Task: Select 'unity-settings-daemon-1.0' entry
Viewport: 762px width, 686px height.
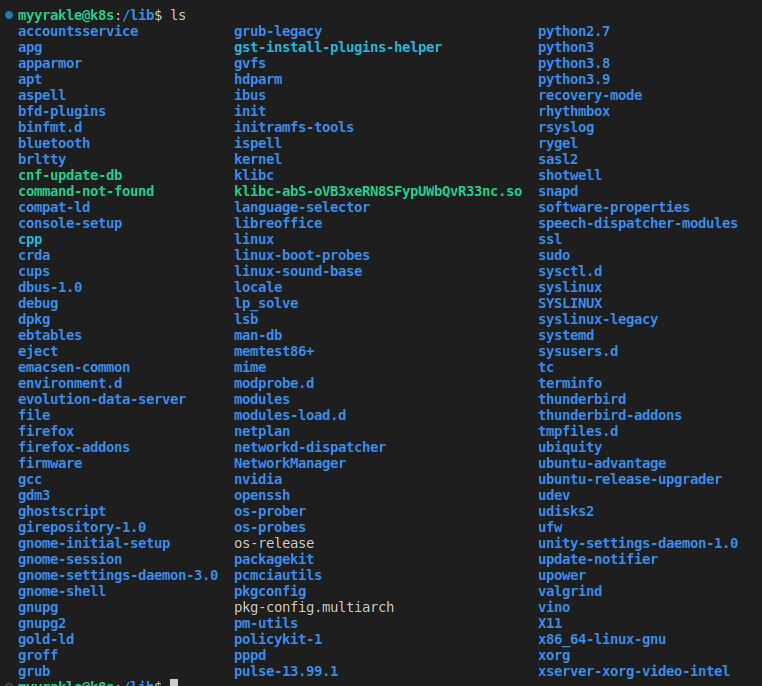Action: (638, 544)
